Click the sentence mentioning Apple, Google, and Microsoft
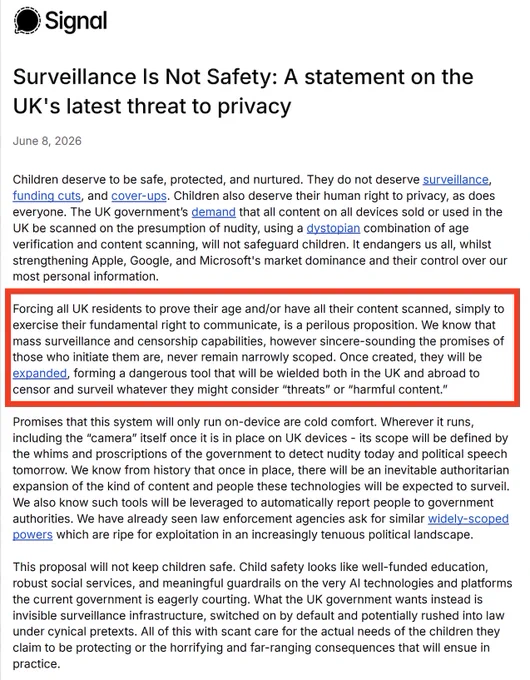The height and width of the screenshot is (680, 530). [x=260, y=260]
